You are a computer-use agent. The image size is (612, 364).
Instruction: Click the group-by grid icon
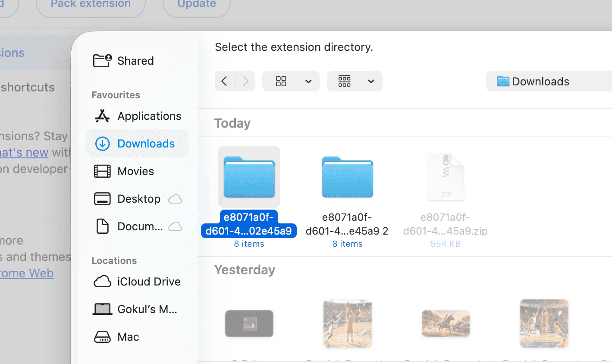point(344,81)
